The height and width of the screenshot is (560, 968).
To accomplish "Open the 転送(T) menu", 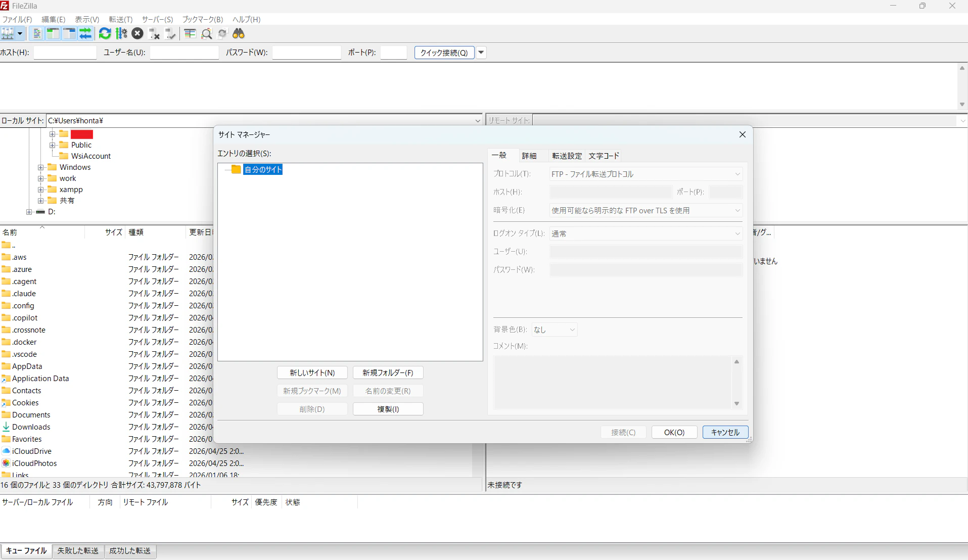I will tap(121, 19).
